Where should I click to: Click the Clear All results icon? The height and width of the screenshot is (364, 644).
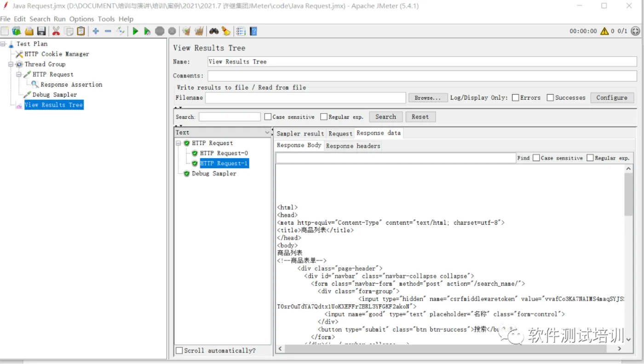pos(199,31)
